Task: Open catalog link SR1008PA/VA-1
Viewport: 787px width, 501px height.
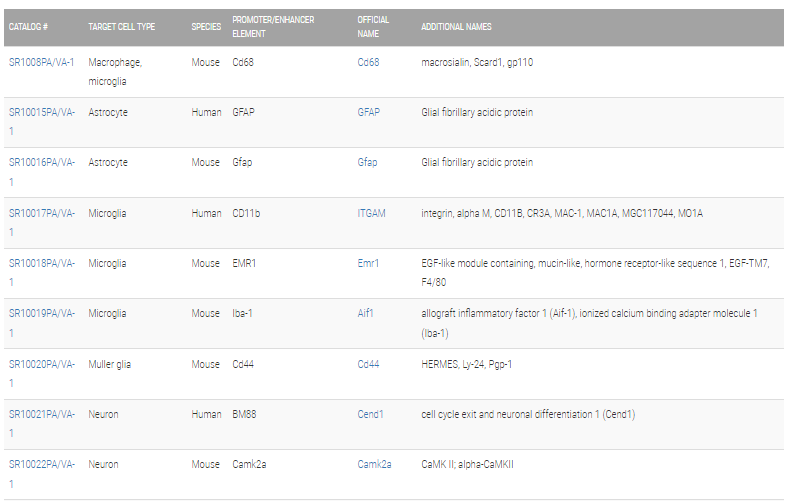Action: [x=42, y=62]
